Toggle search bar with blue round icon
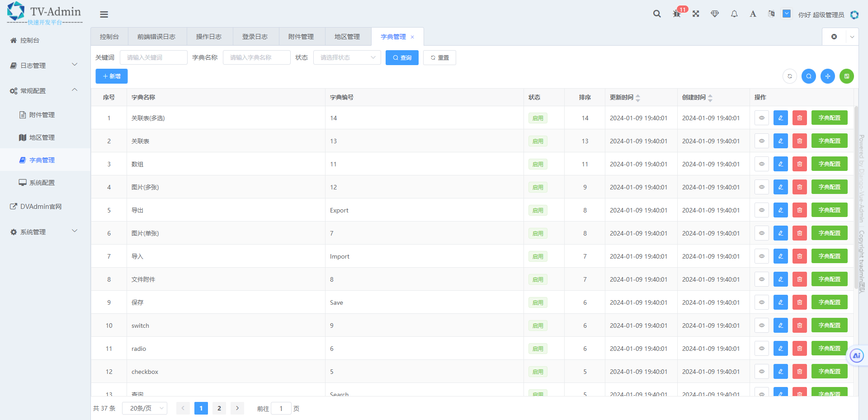The height and width of the screenshot is (420, 868). click(809, 76)
